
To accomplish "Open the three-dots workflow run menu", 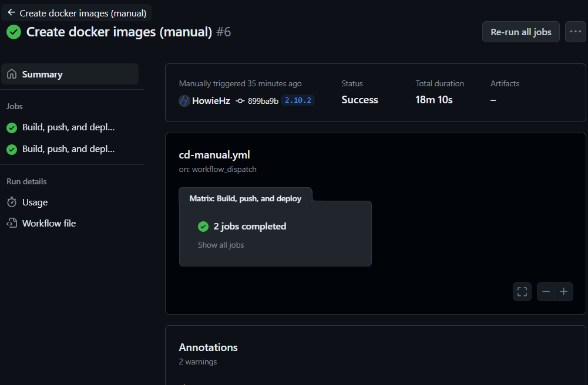I will coord(575,32).
